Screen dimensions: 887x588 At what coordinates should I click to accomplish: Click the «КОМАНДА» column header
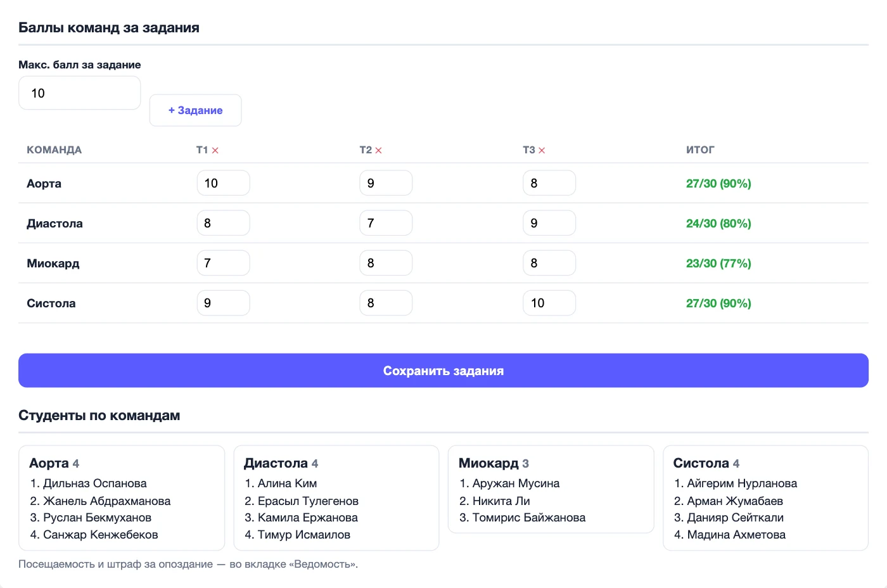pyautogui.click(x=54, y=150)
